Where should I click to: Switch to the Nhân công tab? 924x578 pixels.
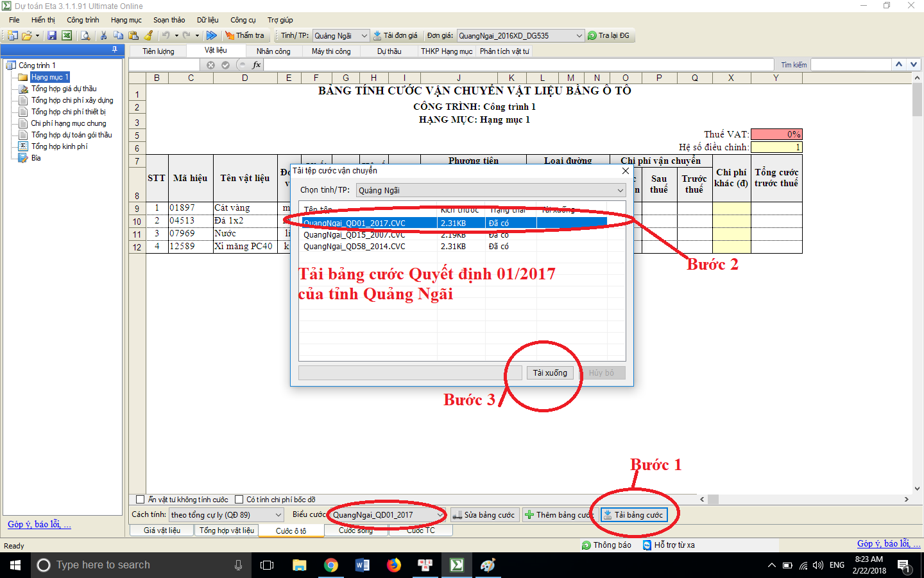275,51
